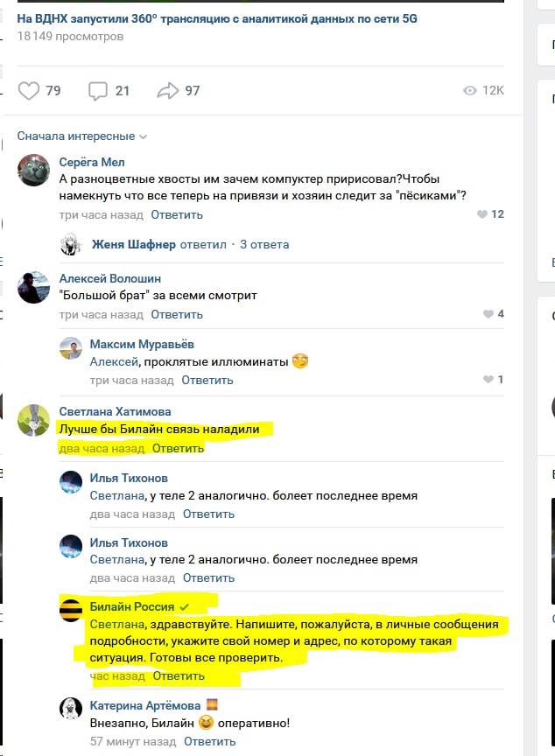This screenshot has width=555, height=756.
Task: Like Максим Муравьёв's reply
Action: pyautogui.click(x=488, y=380)
